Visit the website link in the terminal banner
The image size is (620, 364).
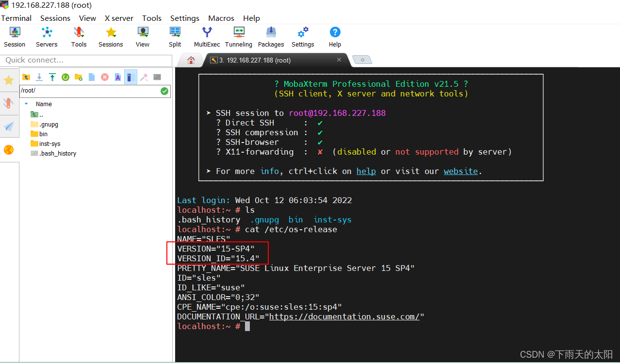click(x=460, y=171)
